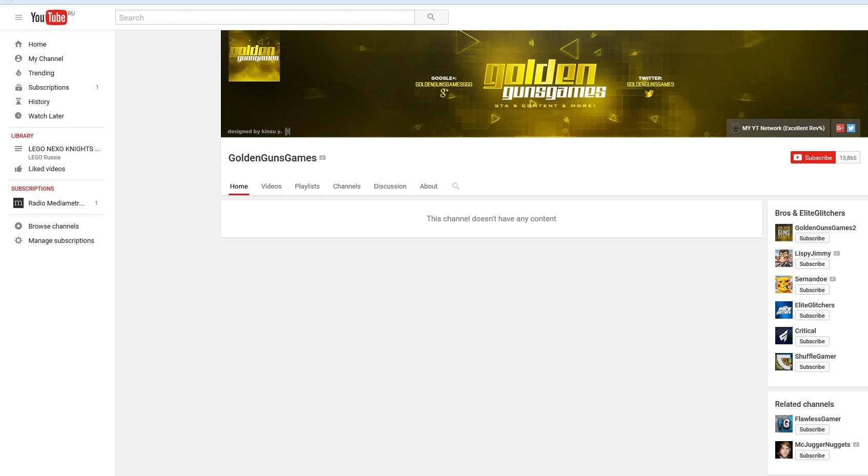The image size is (868, 476).
Task: Open GoldenGunsGames2 channel link
Action: click(x=825, y=228)
